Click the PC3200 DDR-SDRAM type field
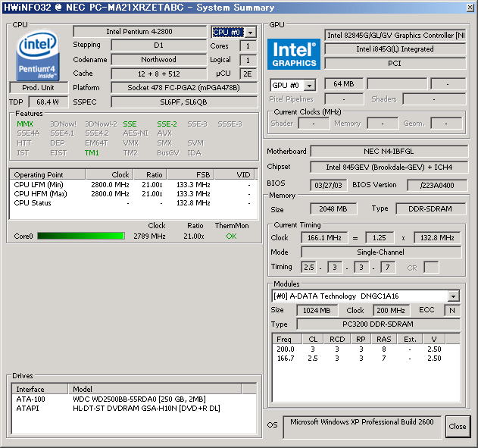 [378, 324]
